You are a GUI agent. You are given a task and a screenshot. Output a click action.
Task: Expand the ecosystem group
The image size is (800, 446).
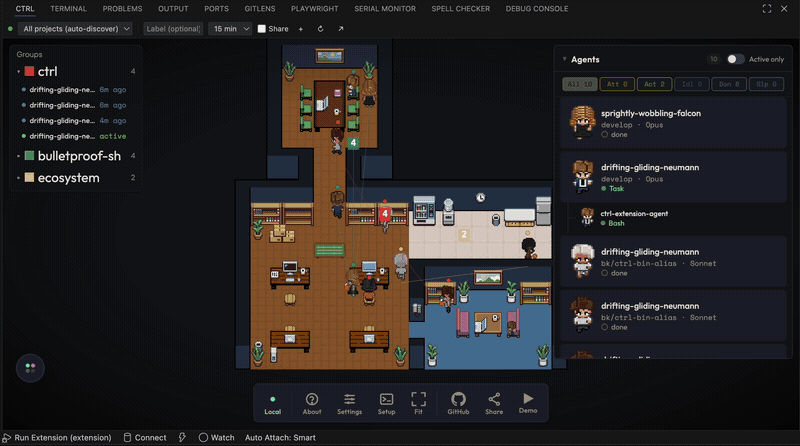tap(18, 178)
